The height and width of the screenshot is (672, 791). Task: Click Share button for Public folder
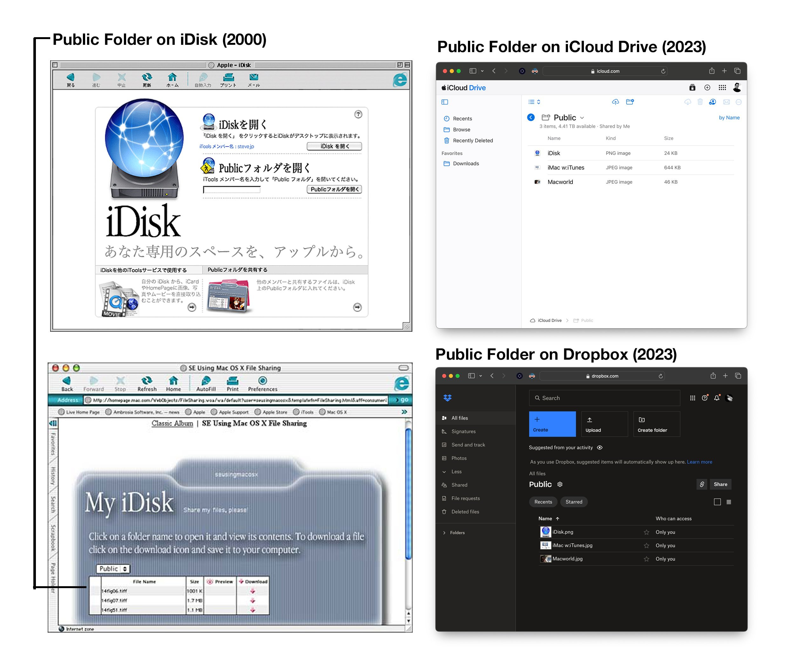[x=720, y=484]
